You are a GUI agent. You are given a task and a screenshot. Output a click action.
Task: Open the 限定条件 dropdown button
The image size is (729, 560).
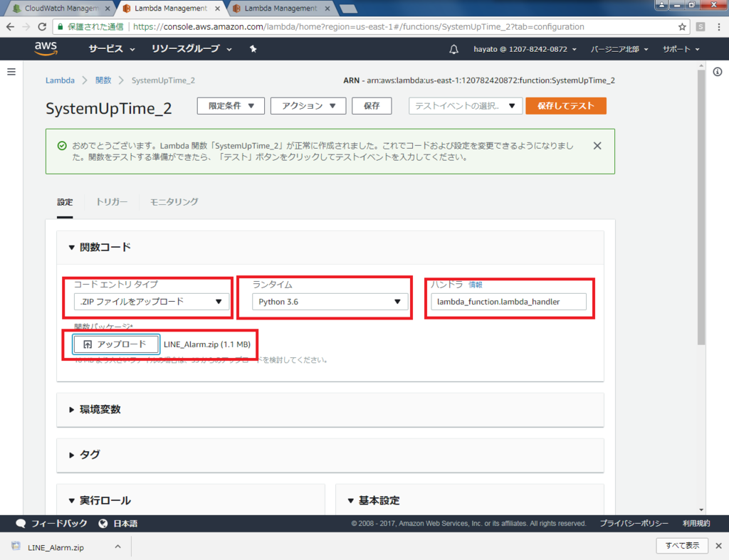(x=231, y=106)
